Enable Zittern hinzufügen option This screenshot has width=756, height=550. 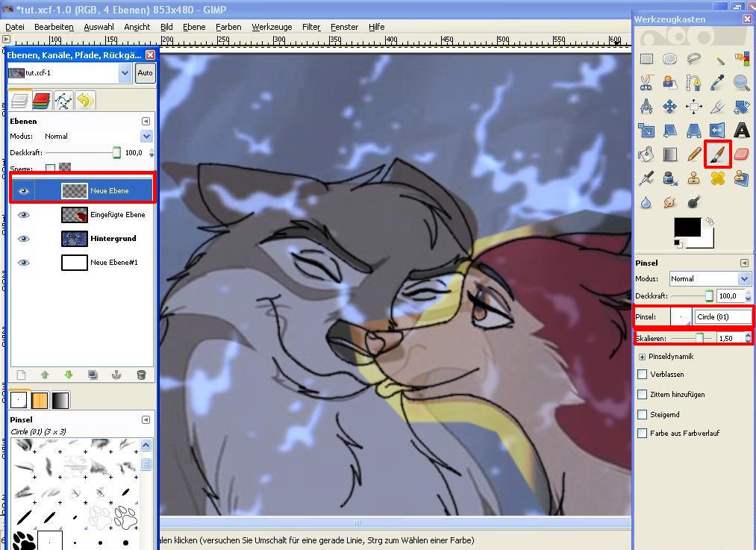[x=643, y=394]
